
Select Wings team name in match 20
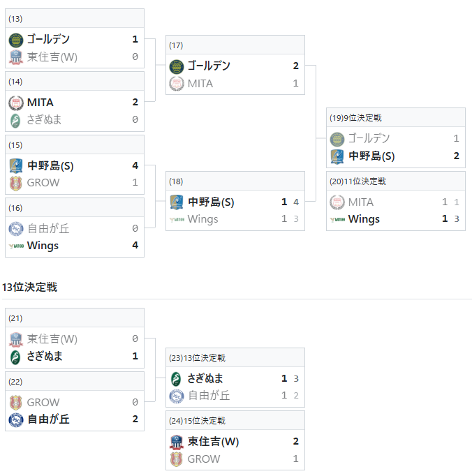point(364,219)
